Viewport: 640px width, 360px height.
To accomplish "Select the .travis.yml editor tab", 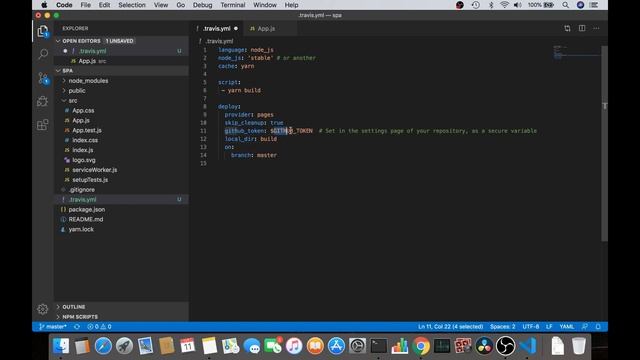I will coord(217,29).
